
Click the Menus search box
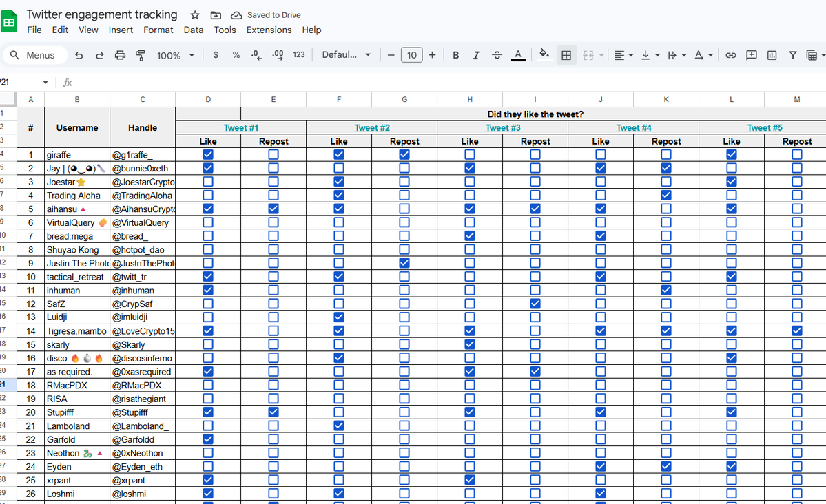tap(34, 55)
